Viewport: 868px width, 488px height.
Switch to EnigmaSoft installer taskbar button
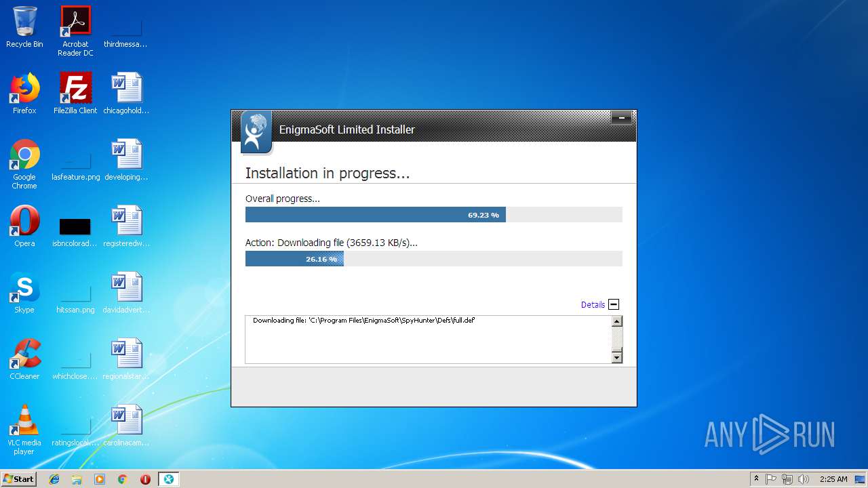click(x=168, y=479)
